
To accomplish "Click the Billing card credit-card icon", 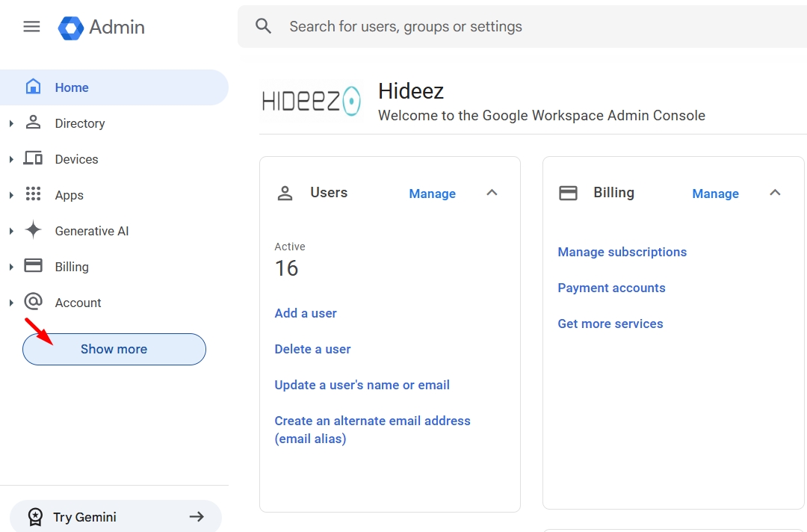I will [568, 194].
